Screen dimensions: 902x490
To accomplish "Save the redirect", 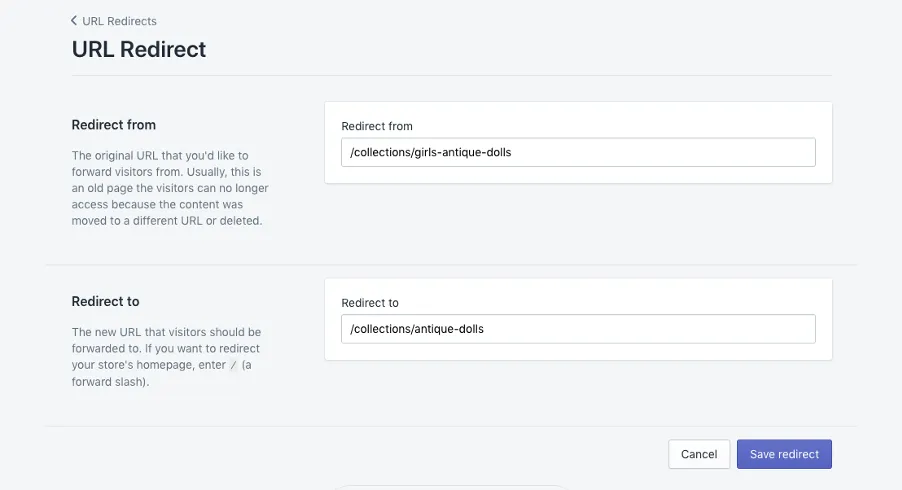I will [x=784, y=454].
